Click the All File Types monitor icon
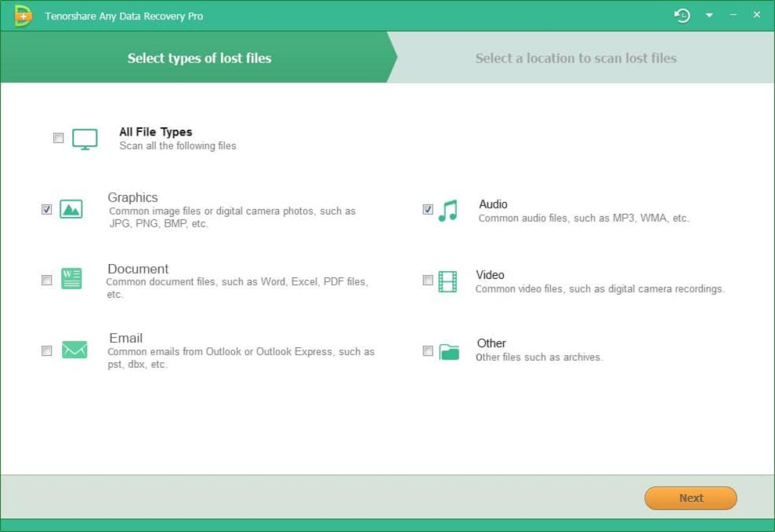The height and width of the screenshot is (532, 775). click(x=86, y=137)
